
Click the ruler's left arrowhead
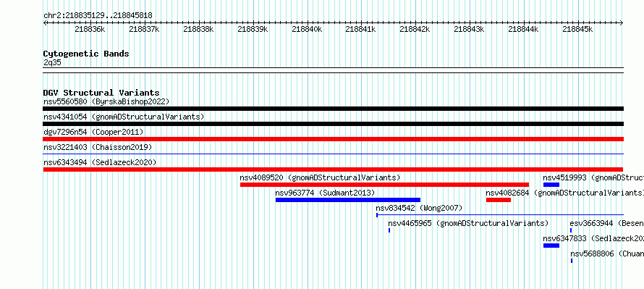tap(45, 22)
